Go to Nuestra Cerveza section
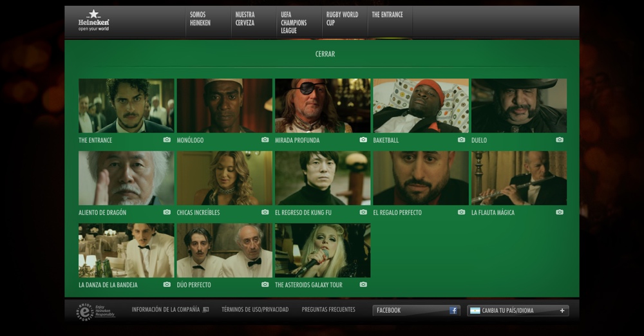This screenshot has width=644, height=336. (x=245, y=19)
